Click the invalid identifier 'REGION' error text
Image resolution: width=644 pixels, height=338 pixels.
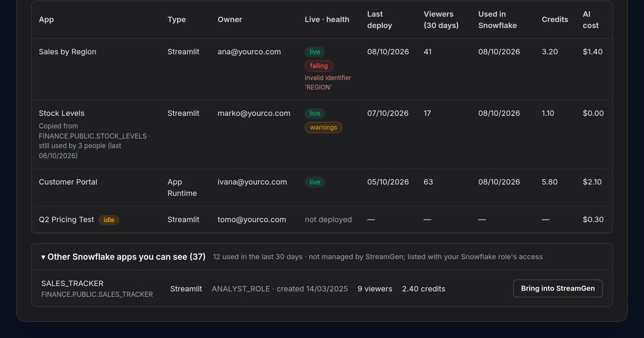click(x=328, y=83)
